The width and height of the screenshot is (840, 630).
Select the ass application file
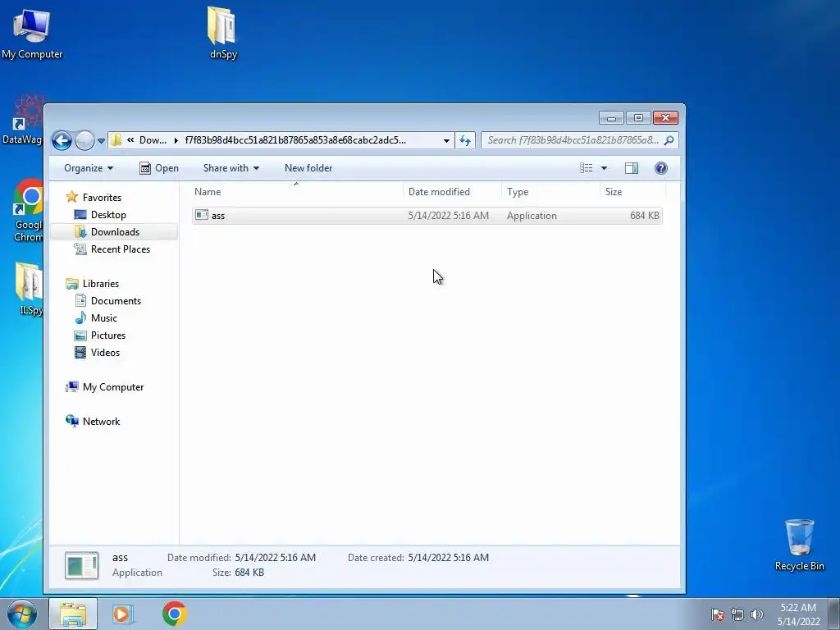(427, 216)
